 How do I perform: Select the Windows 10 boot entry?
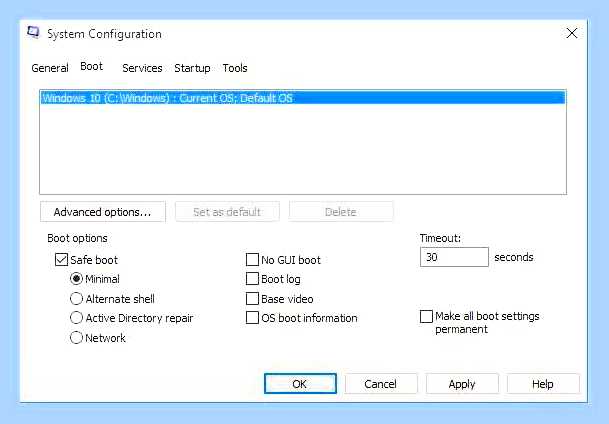303,98
